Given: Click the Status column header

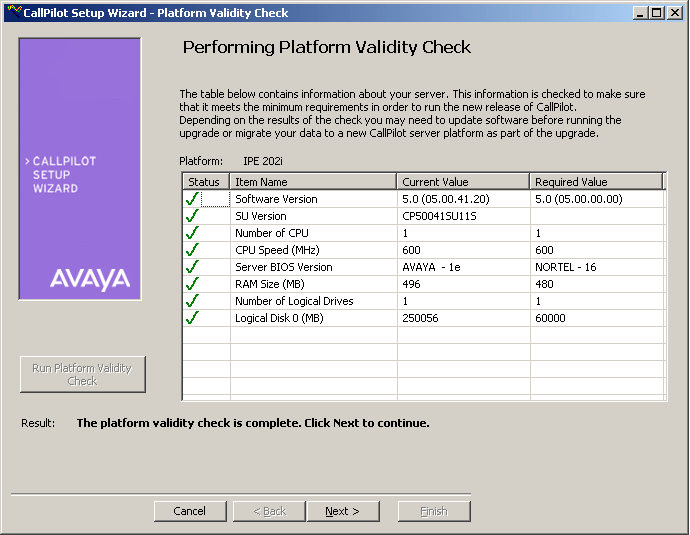Looking at the screenshot, I should point(206,182).
